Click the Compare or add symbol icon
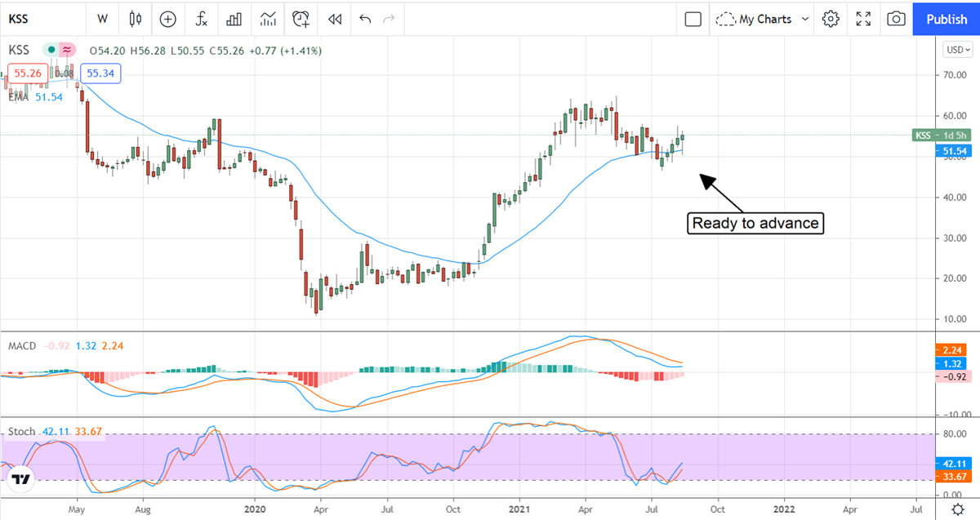 click(167, 19)
